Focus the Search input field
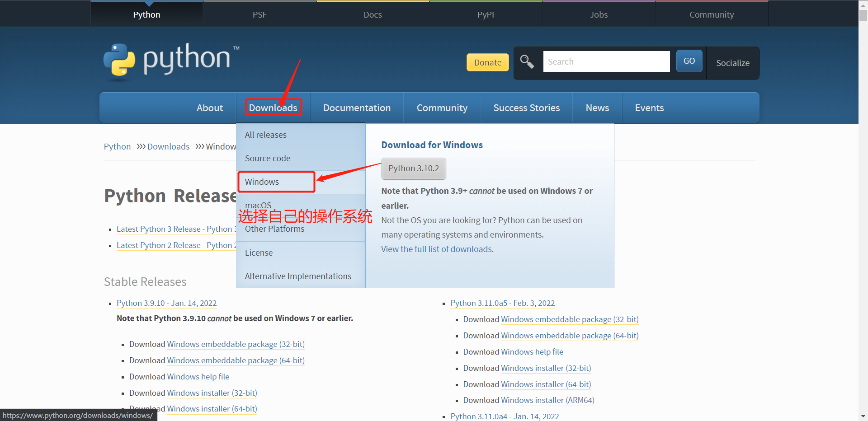 click(606, 61)
